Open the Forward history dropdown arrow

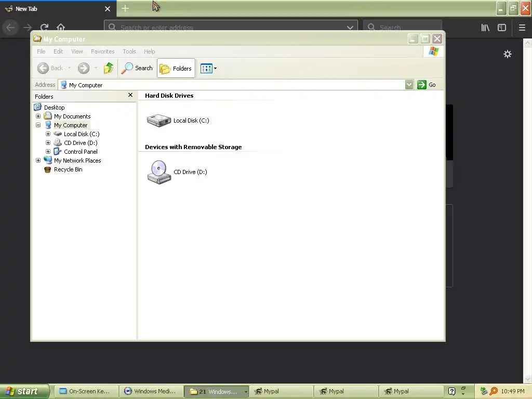coord(96,68)
